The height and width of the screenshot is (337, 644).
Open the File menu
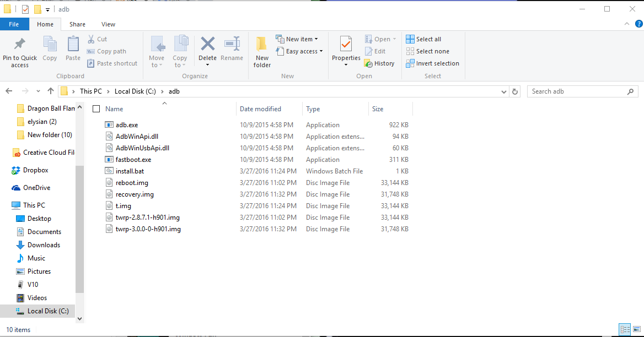(14, 24)
